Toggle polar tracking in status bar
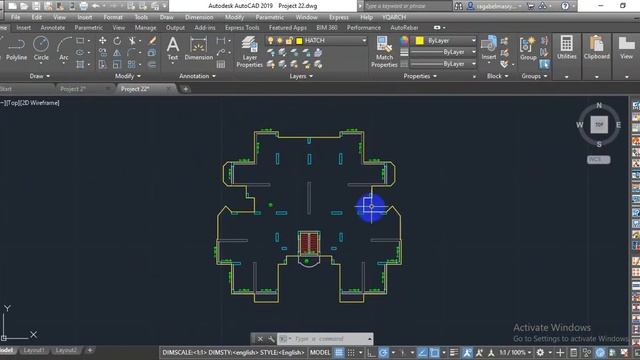This screenshot has height=360, width=640. [x=383, y=352]
